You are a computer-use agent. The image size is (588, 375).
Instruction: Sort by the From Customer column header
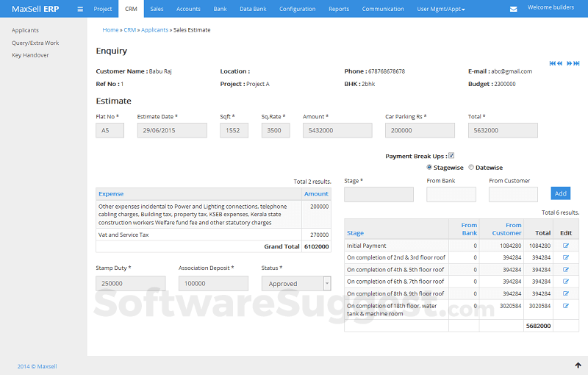[506, 229]
